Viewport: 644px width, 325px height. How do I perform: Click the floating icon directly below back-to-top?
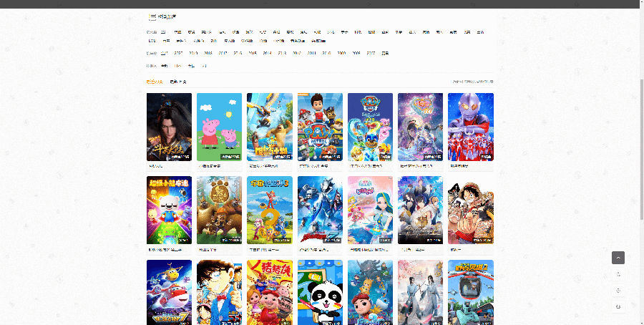tap(618, 274)
